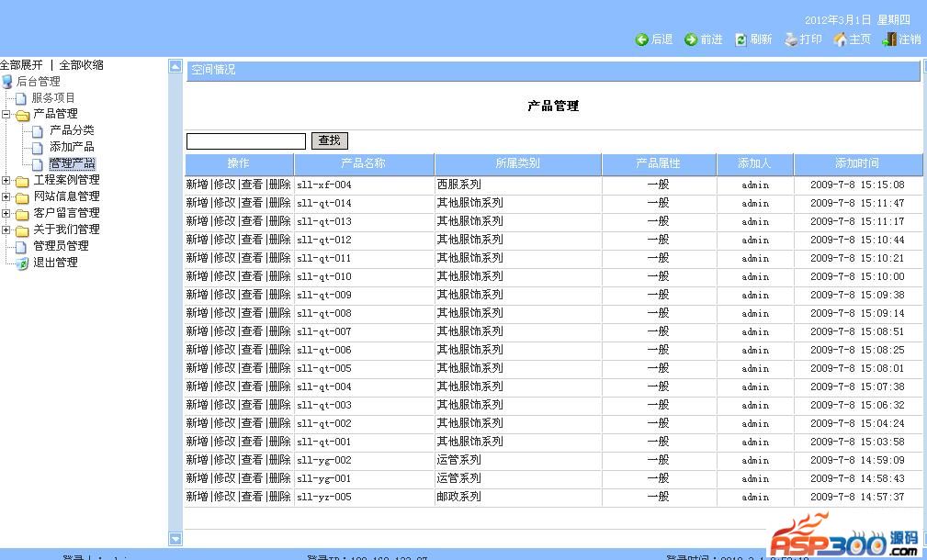Image resolution: width=927 pixels, height=560 pixels.
Task: Click the 退出管理 exit icon in sidebar
Action: tap(21, 263)
